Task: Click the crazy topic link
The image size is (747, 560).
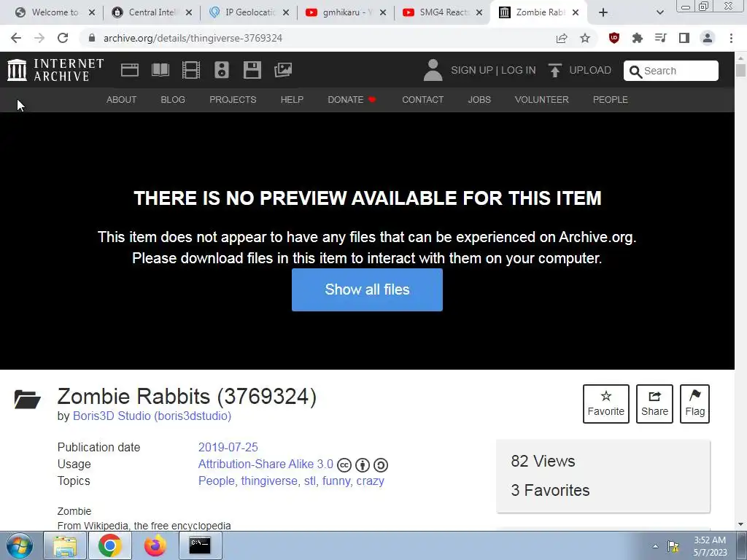Action: (x=370, y=481)
